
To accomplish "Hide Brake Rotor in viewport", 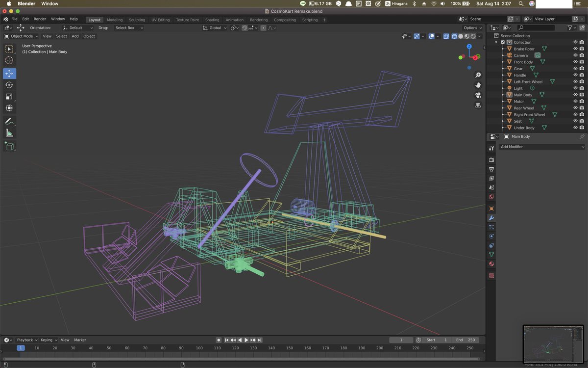I will (x=575, y=49).
